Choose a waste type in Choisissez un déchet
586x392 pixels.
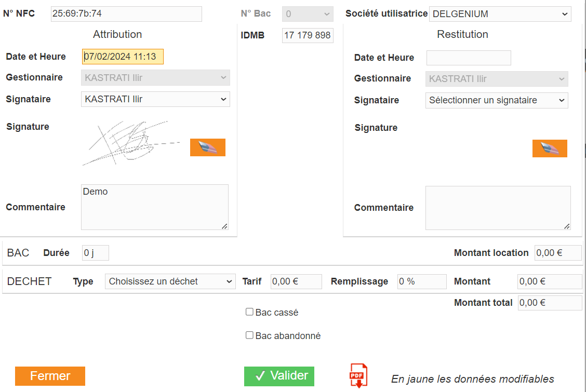pos(170,281)
